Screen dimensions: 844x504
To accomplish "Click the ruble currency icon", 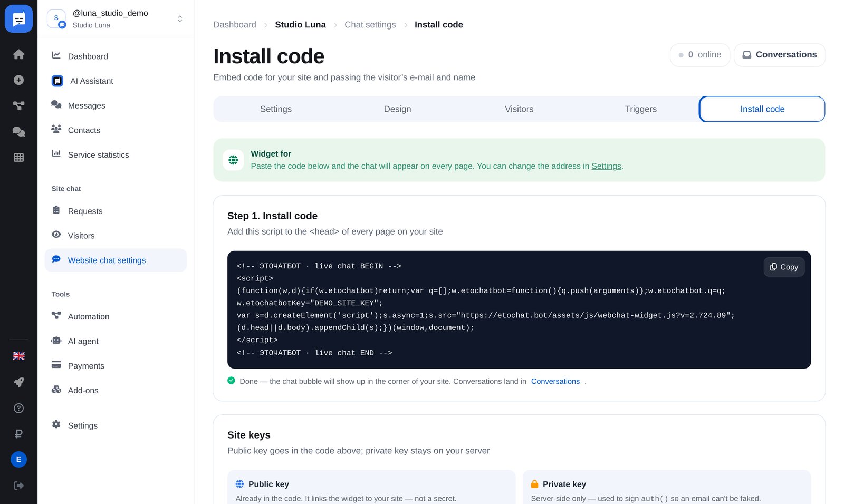I will tap(18, 434).
